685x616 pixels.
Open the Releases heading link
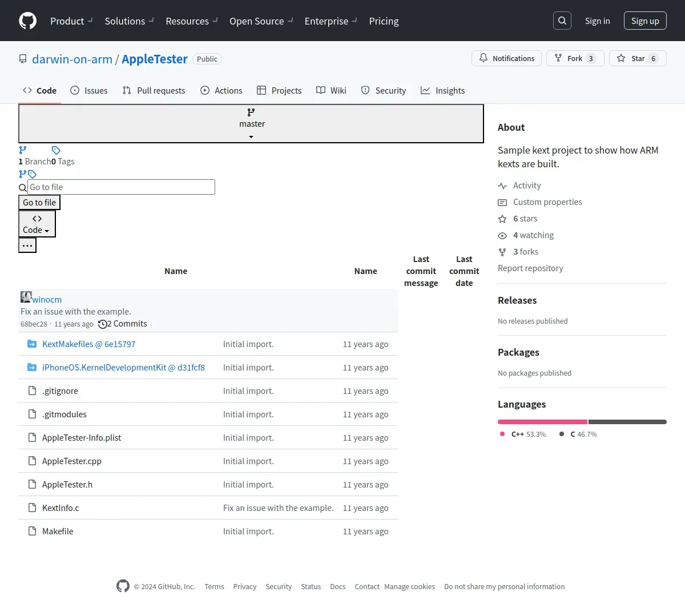(x=517, y=300)
